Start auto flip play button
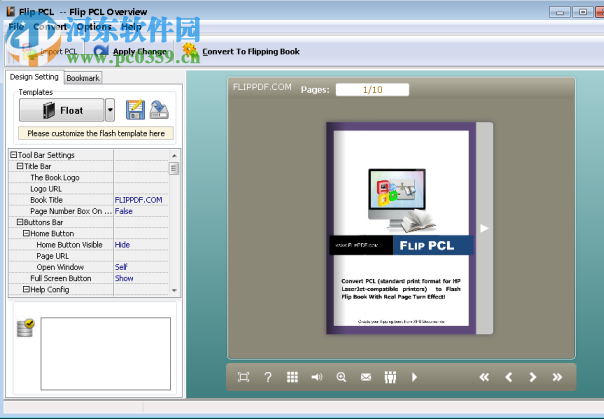The image size is (604, 420). pyautogui.click(x=414, y=377)
